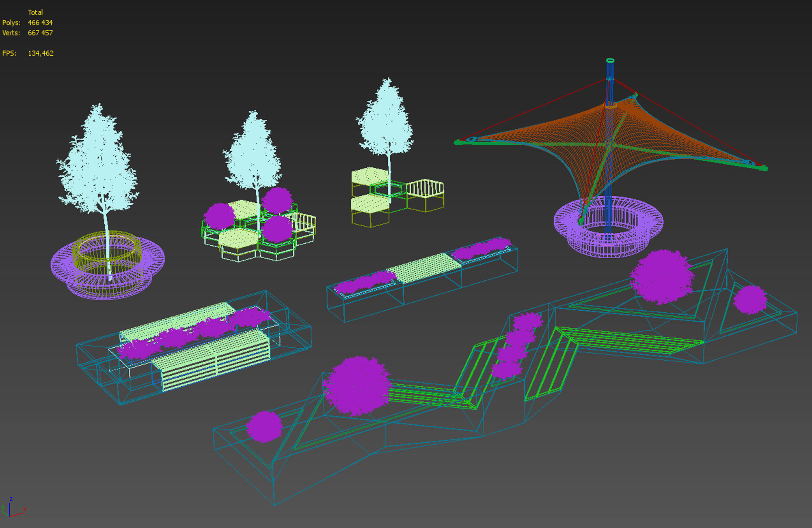Select the slatted seat of the long central bench

tap(424, 268)
